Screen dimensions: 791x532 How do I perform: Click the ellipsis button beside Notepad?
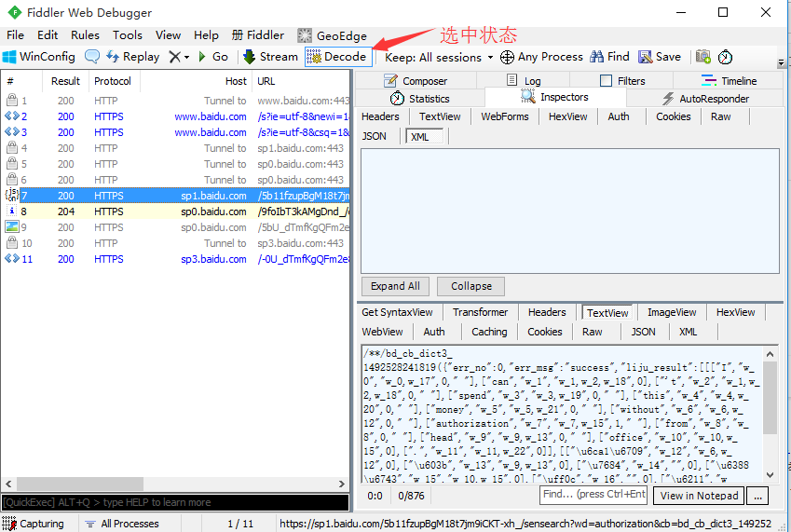coord(757,496)
